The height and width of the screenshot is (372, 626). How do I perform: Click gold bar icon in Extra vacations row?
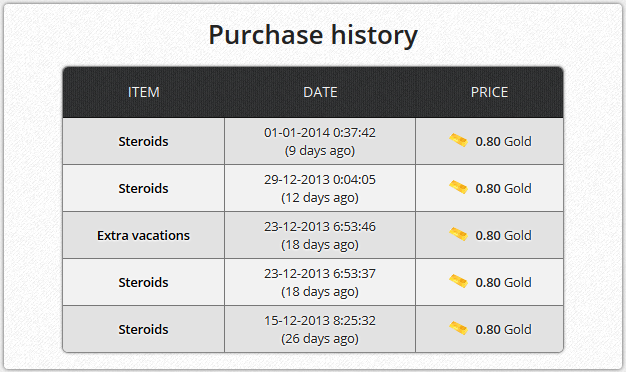(x=458, y=235)
